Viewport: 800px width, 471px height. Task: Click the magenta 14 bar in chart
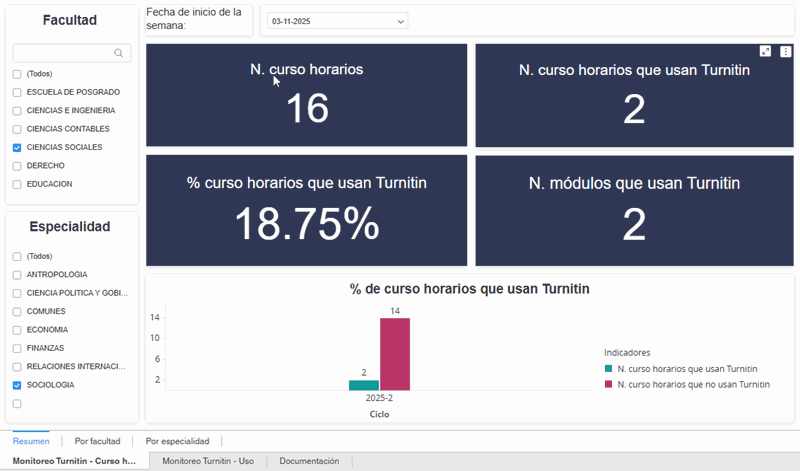click(394, 354)
